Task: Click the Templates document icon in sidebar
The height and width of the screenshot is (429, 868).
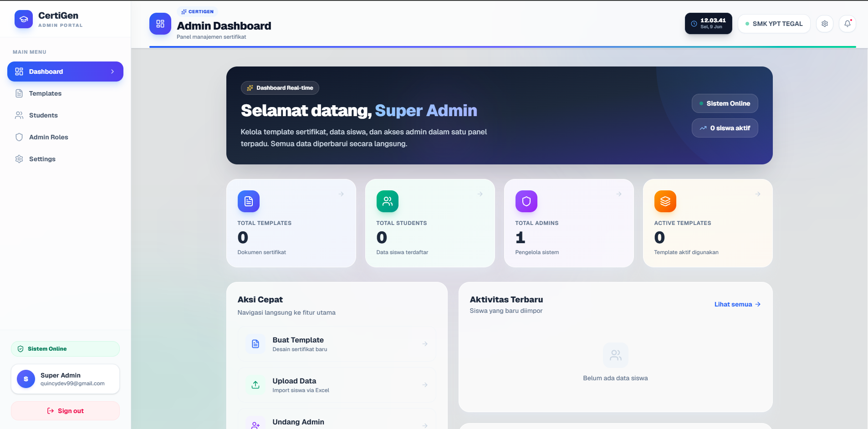Action: point(19,93)
